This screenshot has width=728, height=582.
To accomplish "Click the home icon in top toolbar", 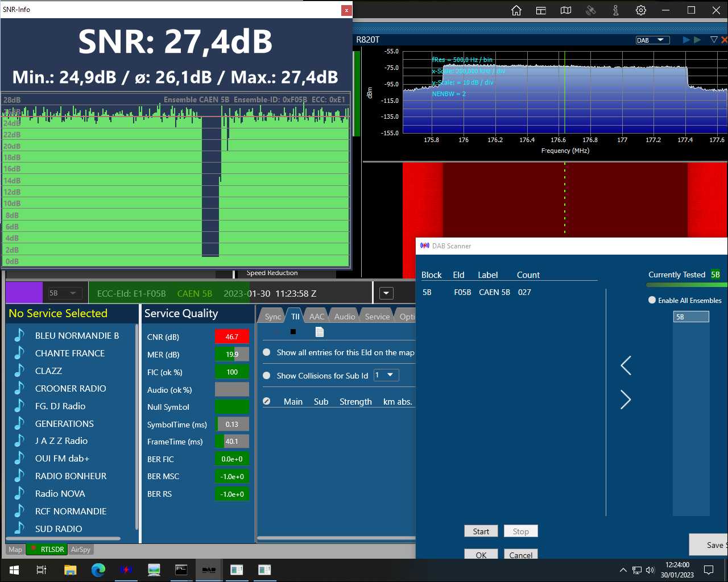I will (516, 10).
